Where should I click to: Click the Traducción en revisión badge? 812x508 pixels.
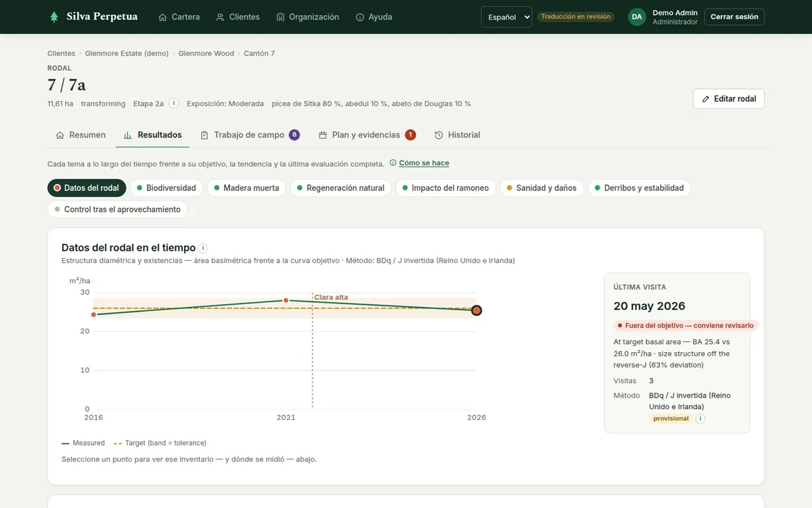click(576, 17)
